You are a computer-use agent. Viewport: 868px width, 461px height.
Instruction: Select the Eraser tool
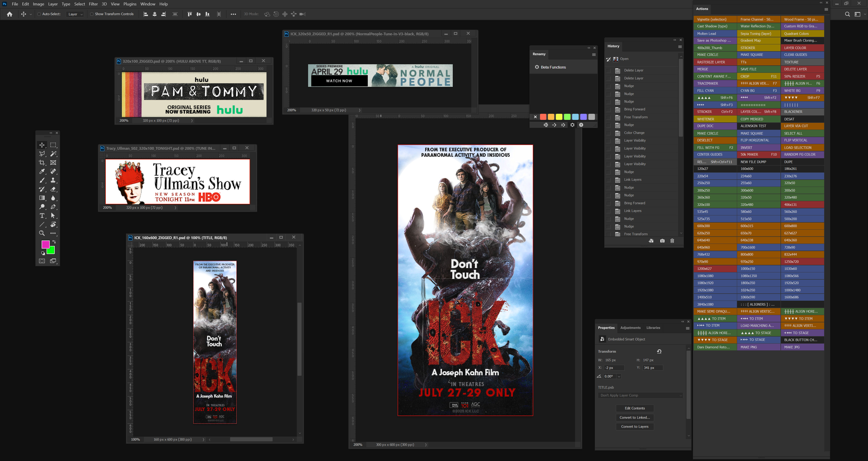tap(53, 189)
